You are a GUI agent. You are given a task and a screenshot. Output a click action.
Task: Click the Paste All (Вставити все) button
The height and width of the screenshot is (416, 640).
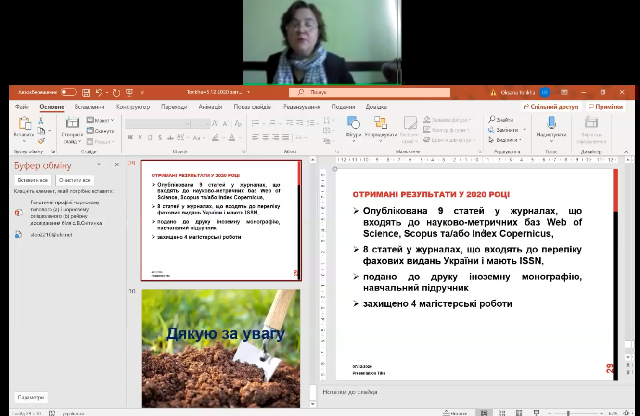tap(32, 180)
